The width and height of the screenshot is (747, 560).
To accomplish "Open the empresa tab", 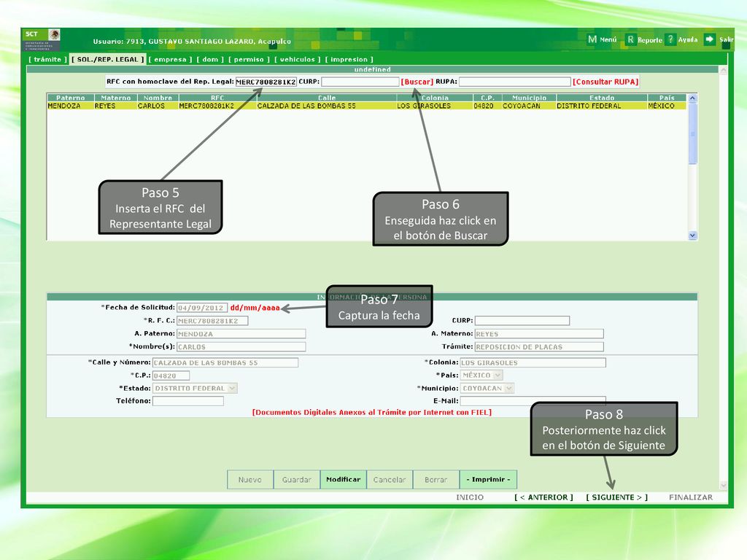I will pyautogui.click(x=170, y=60).
